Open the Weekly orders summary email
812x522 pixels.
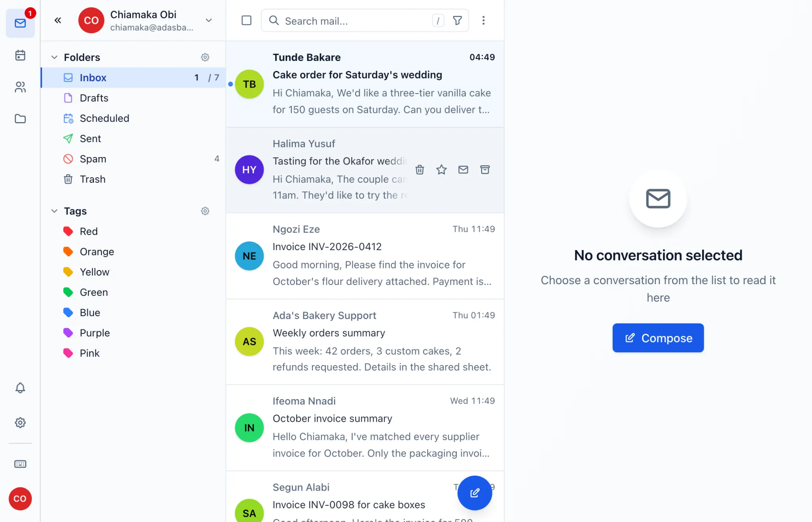pos(365,342)
